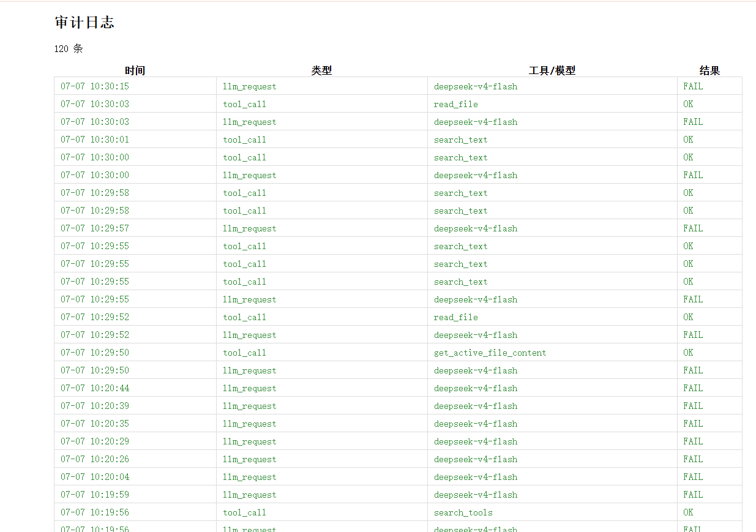756x532 pixels.
Task: Click tool_call in the 10:30:03 row
Action: 245,104
